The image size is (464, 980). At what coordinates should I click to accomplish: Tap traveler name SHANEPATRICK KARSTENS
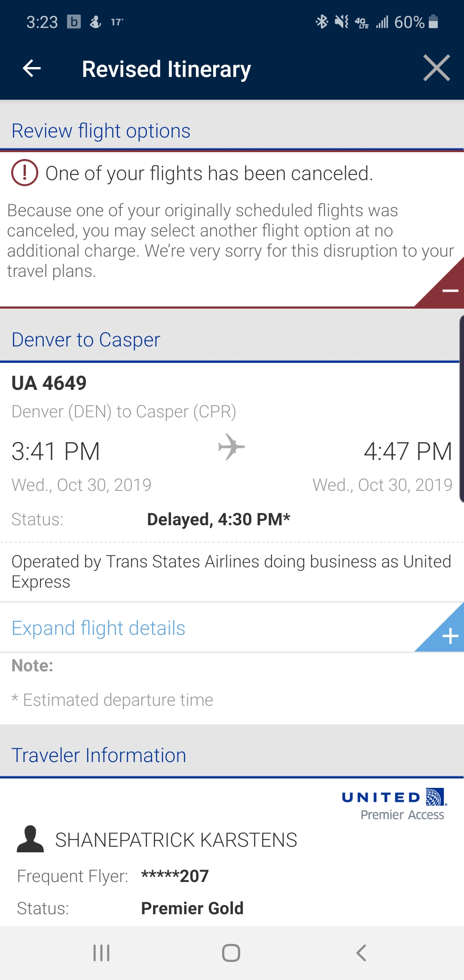pos(176,840)
